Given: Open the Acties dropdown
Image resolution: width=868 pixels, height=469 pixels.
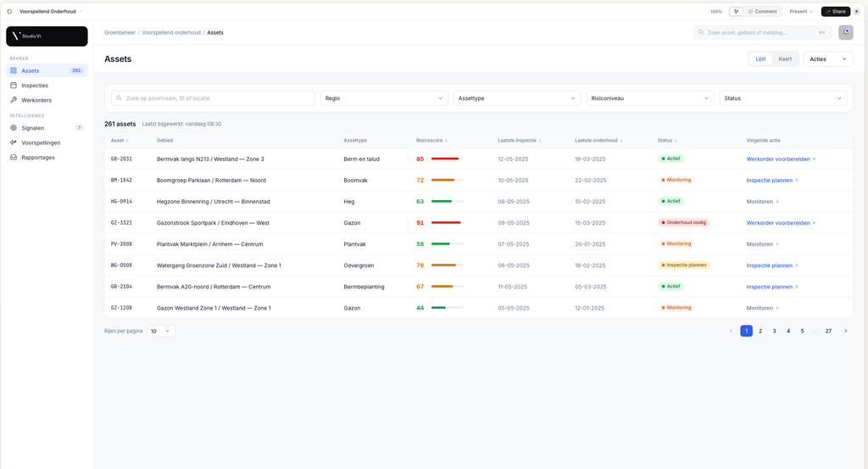Looking at the screenshot, I should coord(827,59).
